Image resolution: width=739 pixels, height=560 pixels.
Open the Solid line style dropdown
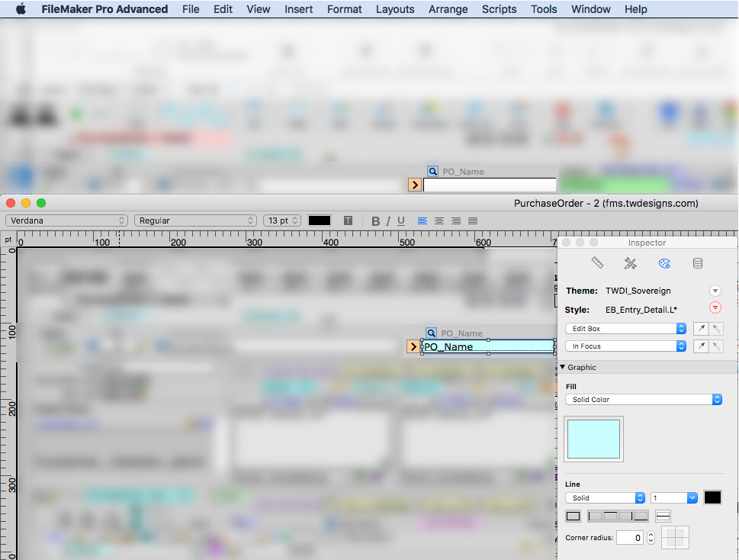click(605, 497)
